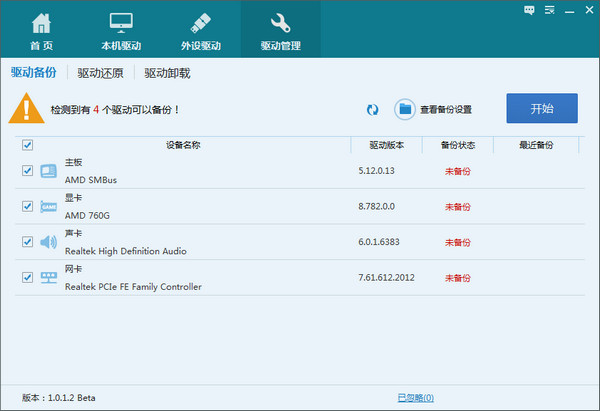Click the sound card speaker icon
Screen dimensions: 600x411
(x=49, y=242)
